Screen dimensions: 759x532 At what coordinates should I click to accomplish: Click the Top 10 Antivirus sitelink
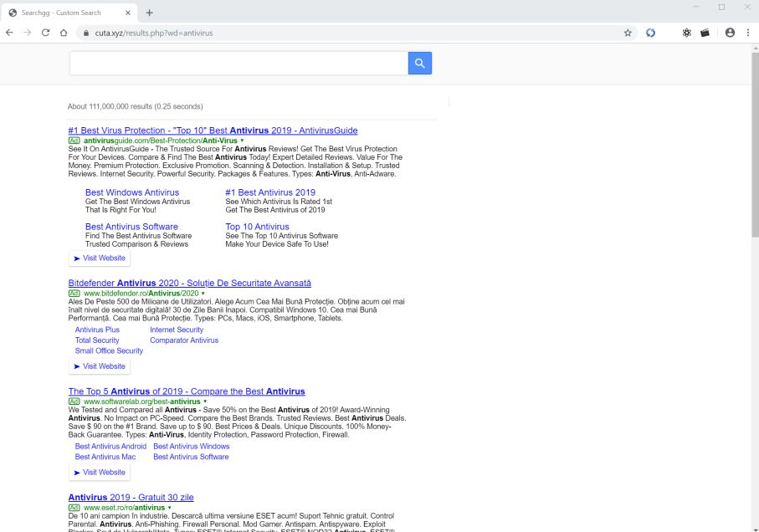coord(257,227)
